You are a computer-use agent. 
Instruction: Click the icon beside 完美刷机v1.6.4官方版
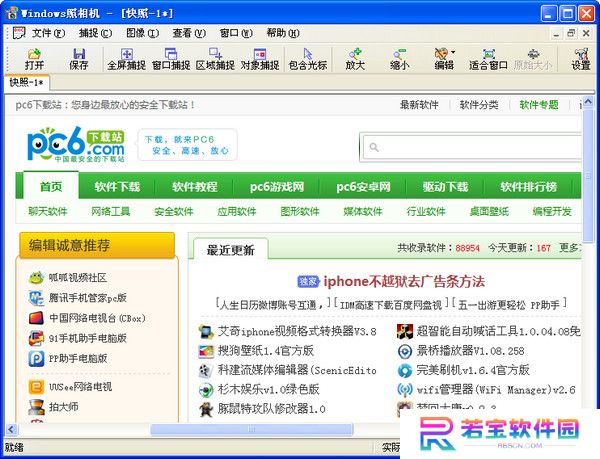(x=404, y=370)
